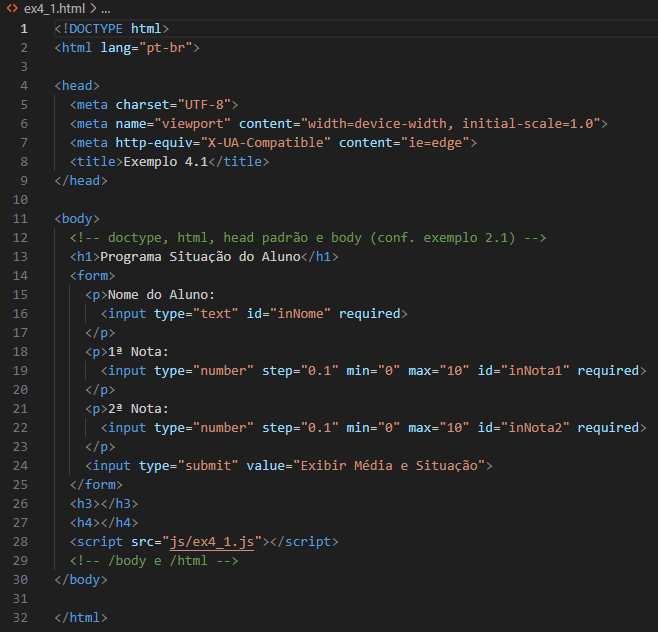This screenshot has height=632, width=658.
Task: Click the opening head tag
Action: click(77, 86)
